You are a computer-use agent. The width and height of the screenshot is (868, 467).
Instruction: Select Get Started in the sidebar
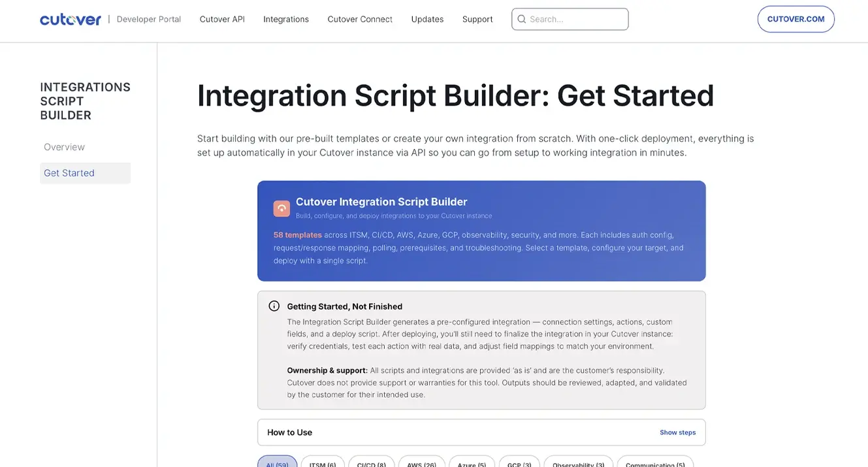pyautogui.click(x=85, y=173)
